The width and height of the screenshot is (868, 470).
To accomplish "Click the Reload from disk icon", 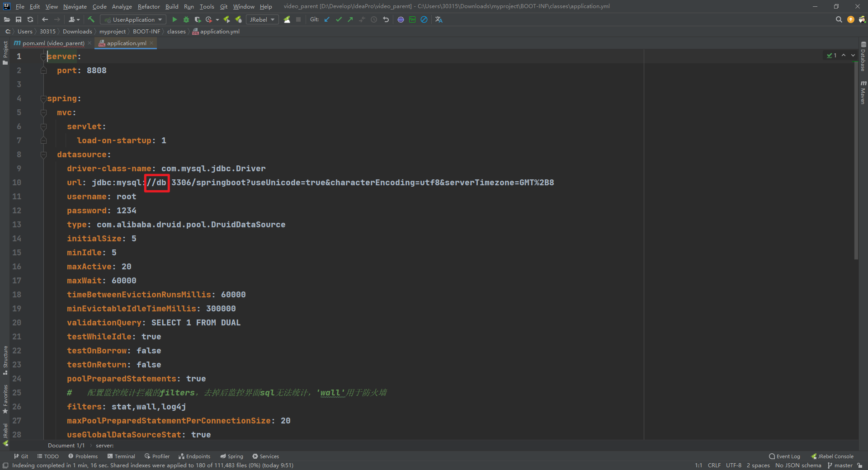I will point(30,19).
